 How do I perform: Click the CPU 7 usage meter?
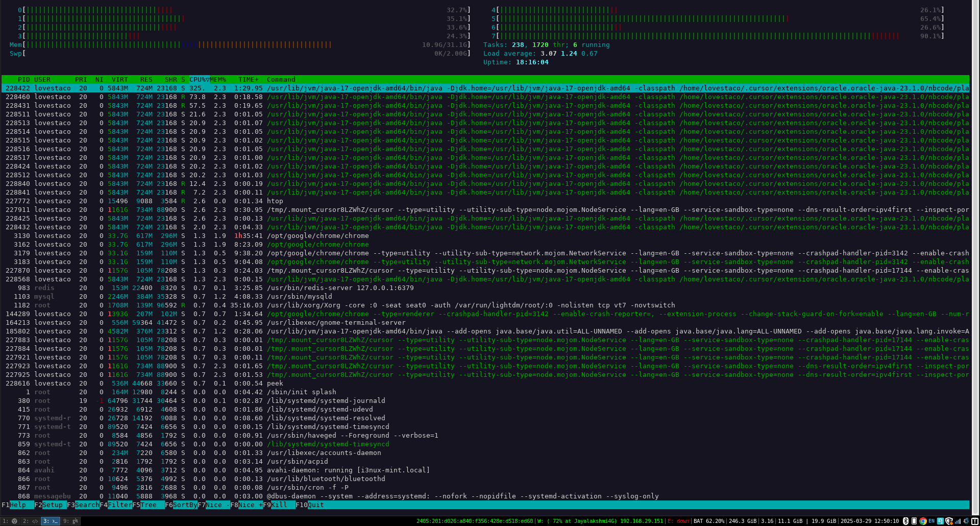718,36
